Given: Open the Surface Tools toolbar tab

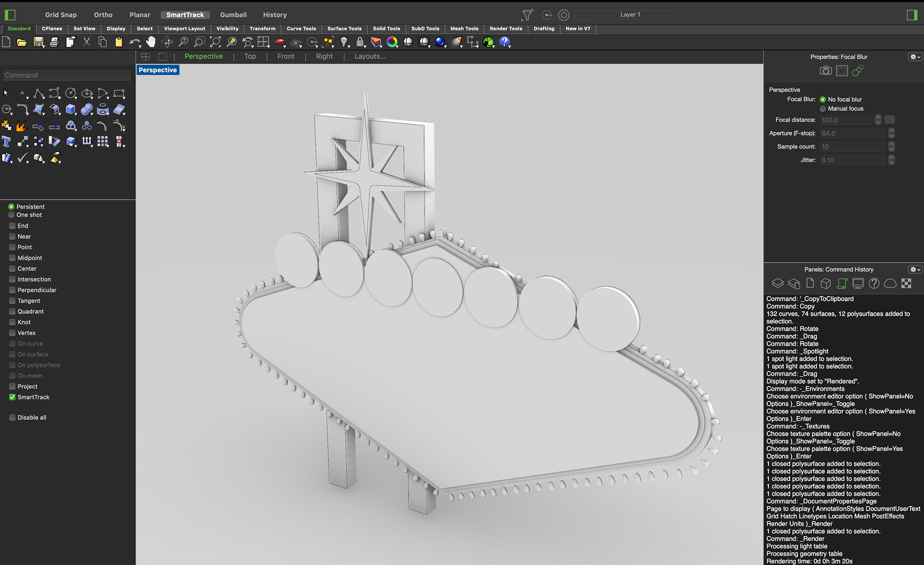Looking at the screenshot, I should (x=344, y=29).
